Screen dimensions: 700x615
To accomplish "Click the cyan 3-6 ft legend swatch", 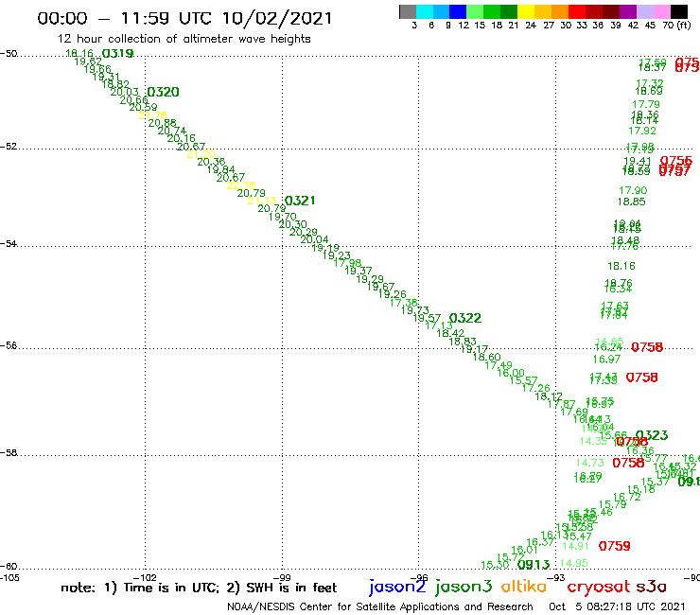I will (425, 11).
